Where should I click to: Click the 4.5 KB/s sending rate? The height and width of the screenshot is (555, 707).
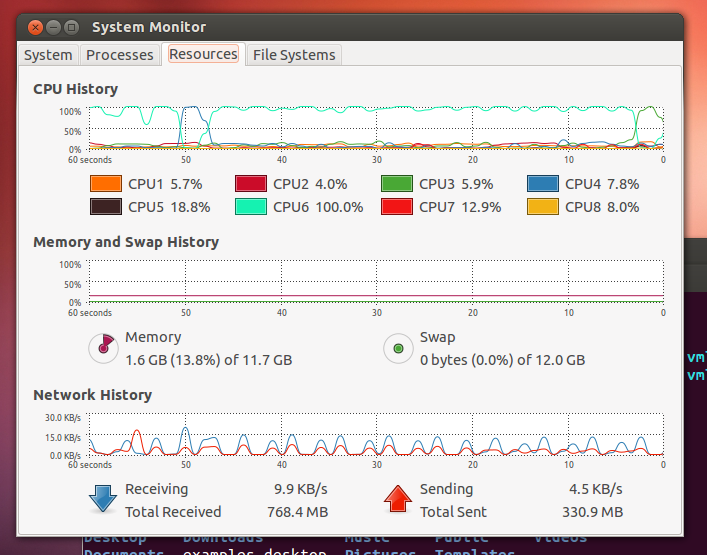point(596,489)
